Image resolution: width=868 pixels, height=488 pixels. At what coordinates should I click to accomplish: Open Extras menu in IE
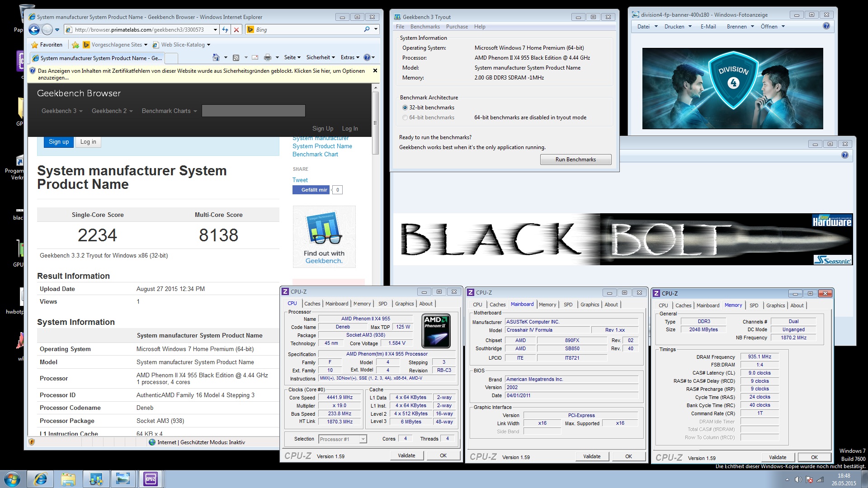(x=350, y=57)
